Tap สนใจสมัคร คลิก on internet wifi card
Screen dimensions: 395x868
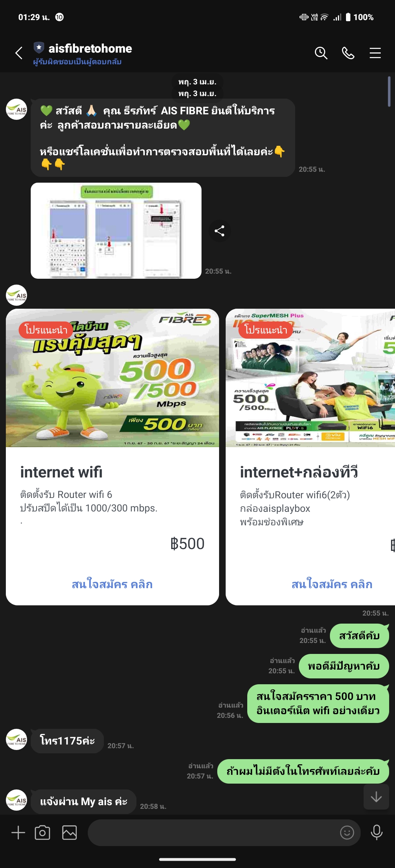click(x=112, y=584)
